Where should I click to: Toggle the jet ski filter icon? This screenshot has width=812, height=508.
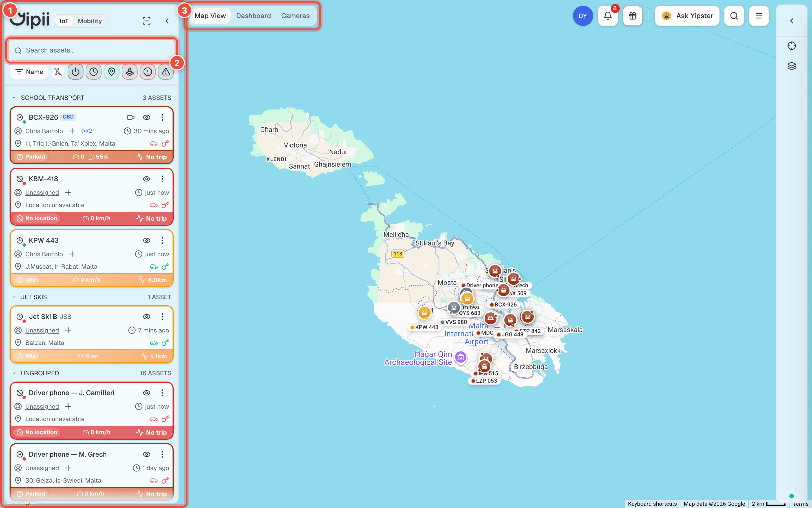pos(129,72)
